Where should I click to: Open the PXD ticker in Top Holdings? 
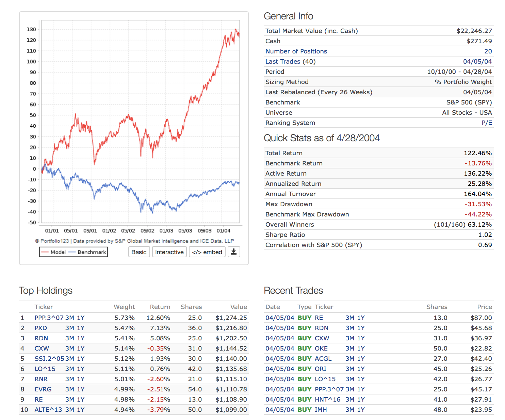[x=41, y=328]
